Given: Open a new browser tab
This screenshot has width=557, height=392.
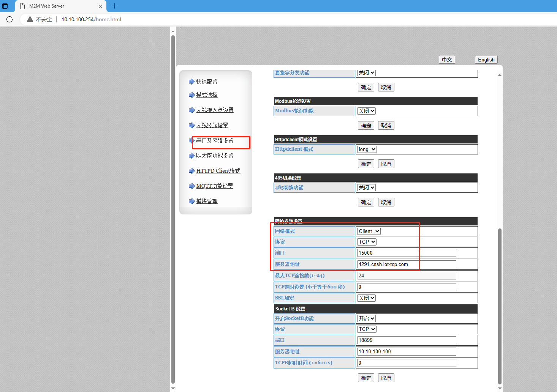Looking at the screenshot, I should pyautogui.click(x=114, y=6).
